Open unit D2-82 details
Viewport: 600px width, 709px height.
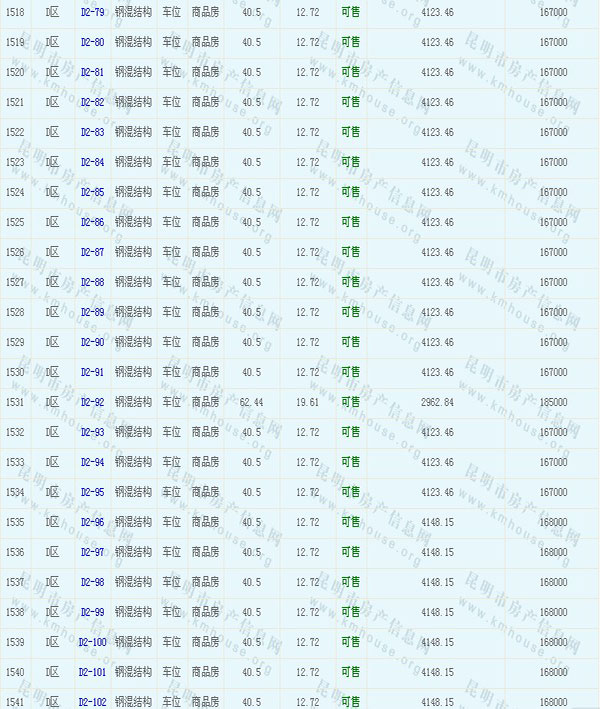pyautogui.click(x=92, y=102)
